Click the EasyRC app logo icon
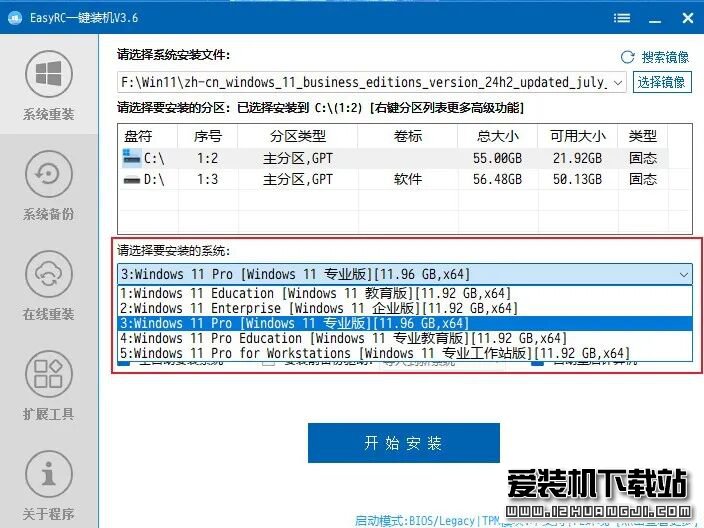The width and height of the screenshot is (704, 528). click(x=15, y=18)
